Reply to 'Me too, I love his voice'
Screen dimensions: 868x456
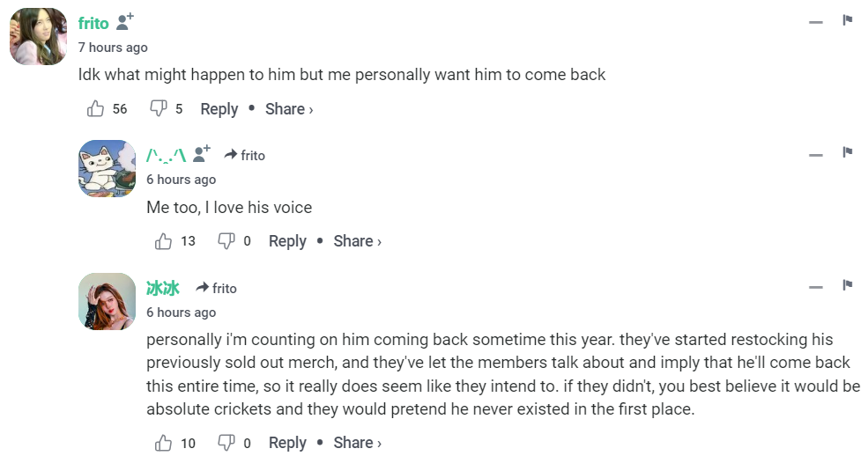[287, 241]
